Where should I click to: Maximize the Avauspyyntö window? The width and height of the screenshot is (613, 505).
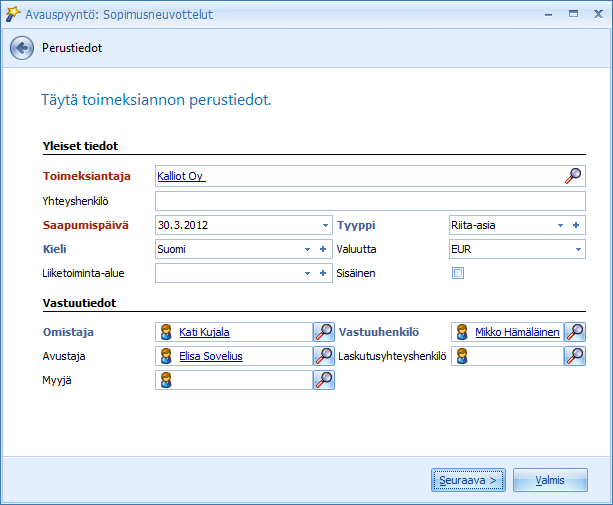[573, 14]
